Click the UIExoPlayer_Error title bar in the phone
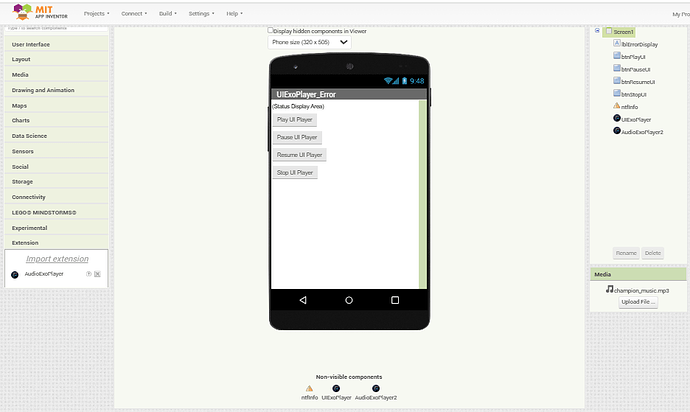690x412 pixels. [x=349, y=94]
